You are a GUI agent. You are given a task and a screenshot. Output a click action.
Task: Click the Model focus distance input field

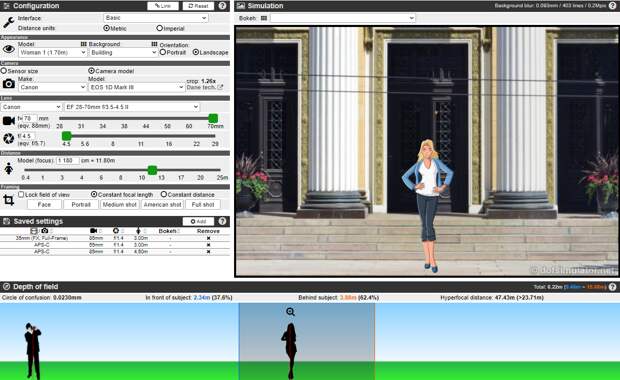click(x=68, y=161)
